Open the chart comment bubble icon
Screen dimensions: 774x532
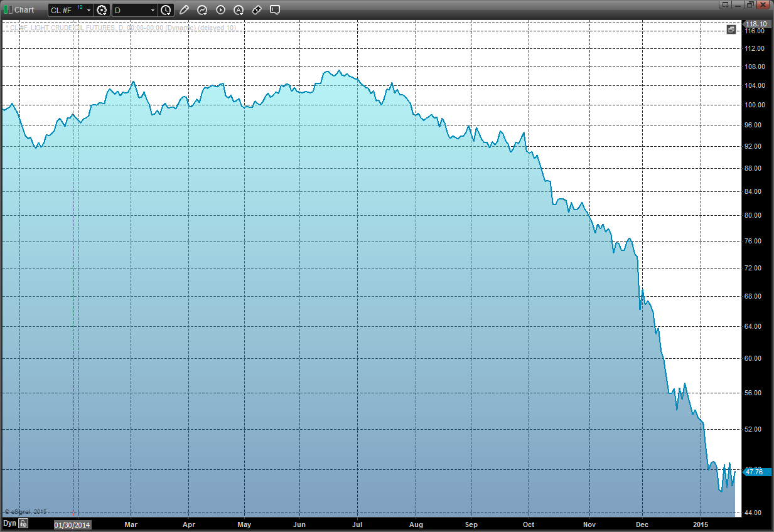tap(275, 10)
